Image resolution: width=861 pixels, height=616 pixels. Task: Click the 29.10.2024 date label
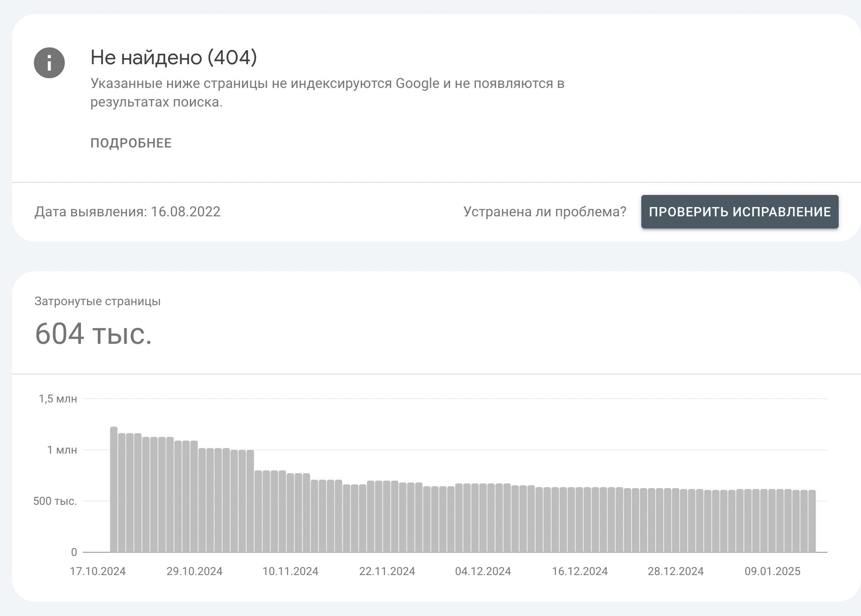click(x=195, y=571)
